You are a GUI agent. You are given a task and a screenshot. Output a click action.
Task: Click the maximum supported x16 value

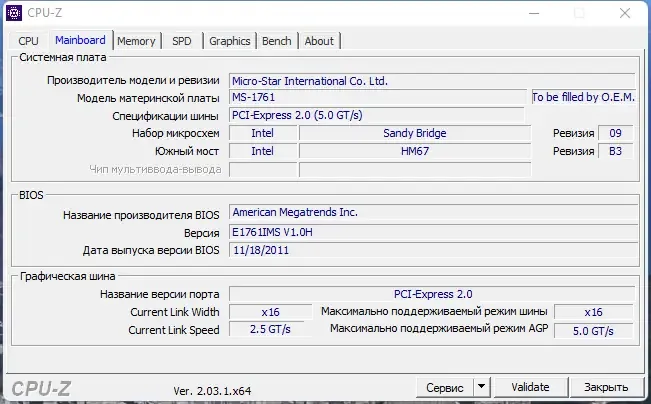coord(593,312)
